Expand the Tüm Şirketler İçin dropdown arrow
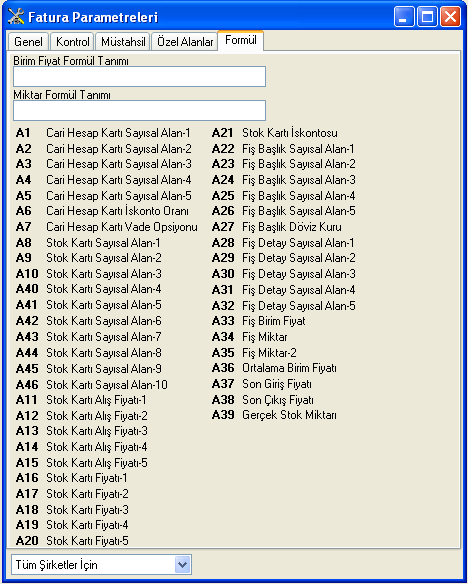468x584 pixels. pos(182,564)
